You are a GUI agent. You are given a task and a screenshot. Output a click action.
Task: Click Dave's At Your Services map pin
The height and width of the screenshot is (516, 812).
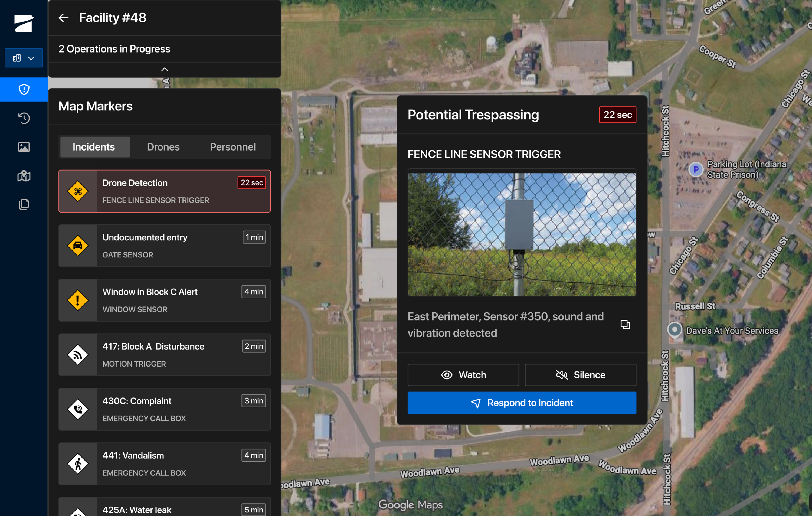[675, 329]
